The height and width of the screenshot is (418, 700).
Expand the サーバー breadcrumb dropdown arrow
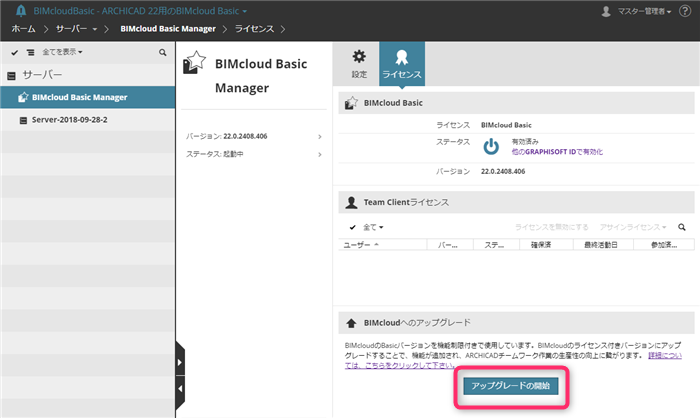click(95, 29)
